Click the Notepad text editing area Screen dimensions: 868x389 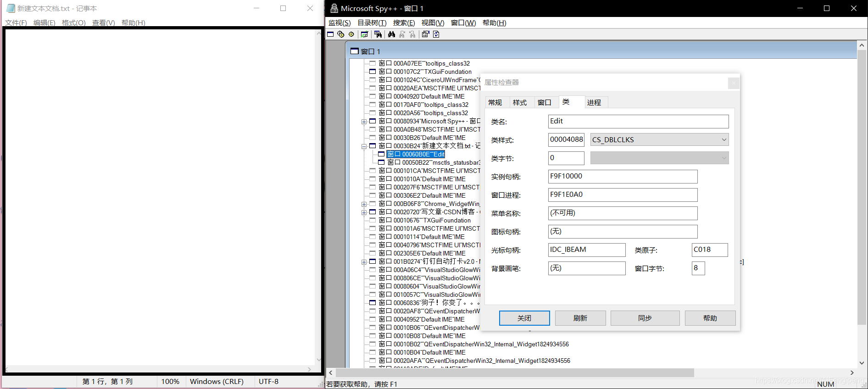pyautogui.click(x=161, y=197)
